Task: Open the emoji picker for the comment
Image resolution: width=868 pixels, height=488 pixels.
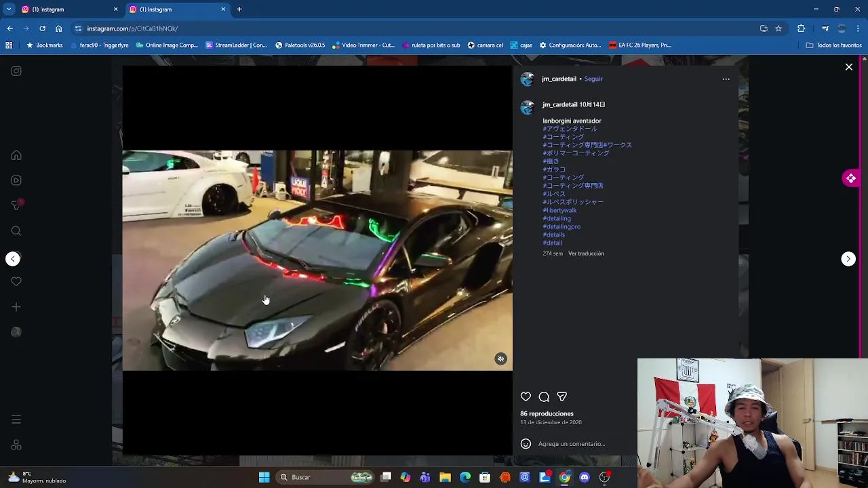Action: [x=526, y=444]
